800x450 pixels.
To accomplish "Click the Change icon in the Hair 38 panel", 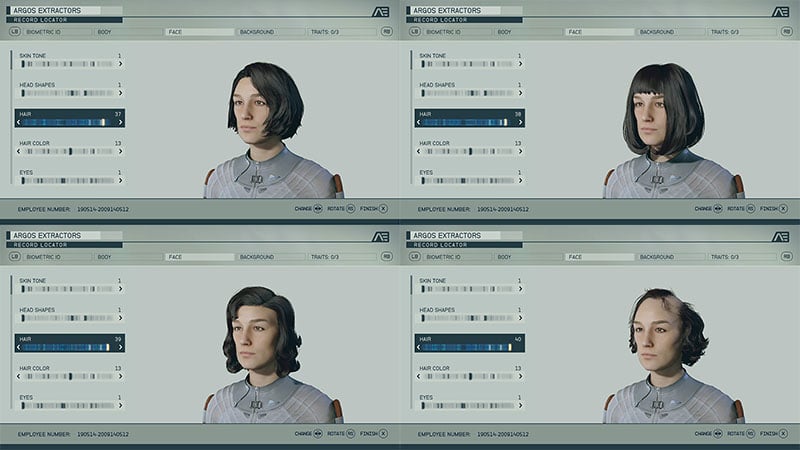I will pyautogui.click(x=718, y=209).
